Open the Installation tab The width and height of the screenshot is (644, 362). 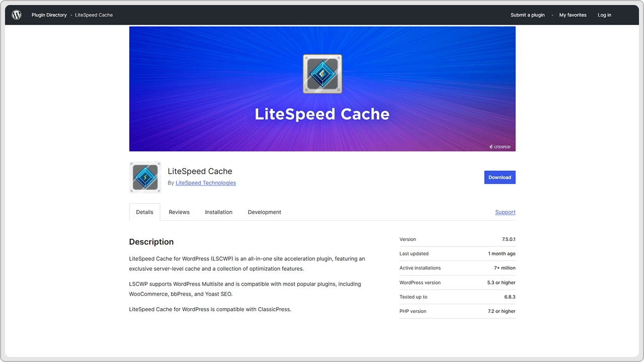coord(218,212)
